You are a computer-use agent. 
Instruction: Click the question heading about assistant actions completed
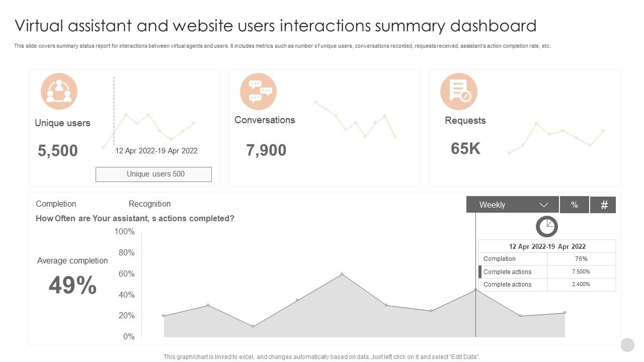135,219
